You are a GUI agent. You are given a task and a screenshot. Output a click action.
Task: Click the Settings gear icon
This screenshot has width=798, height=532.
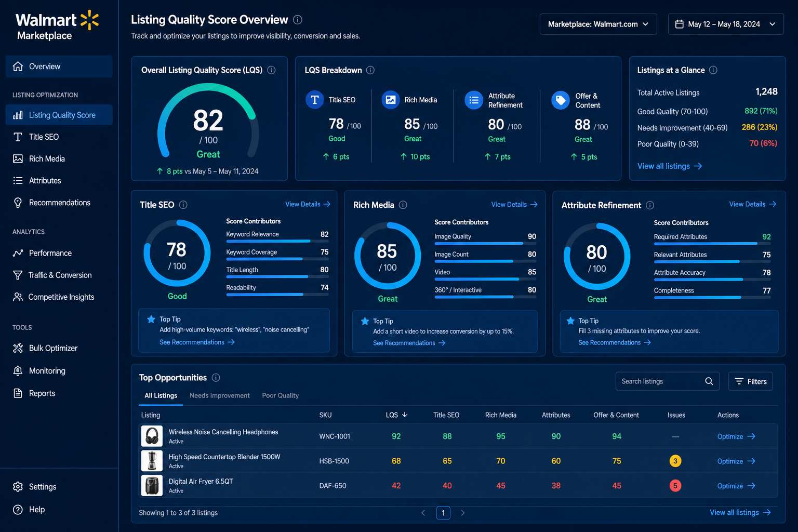click(18, 487)
